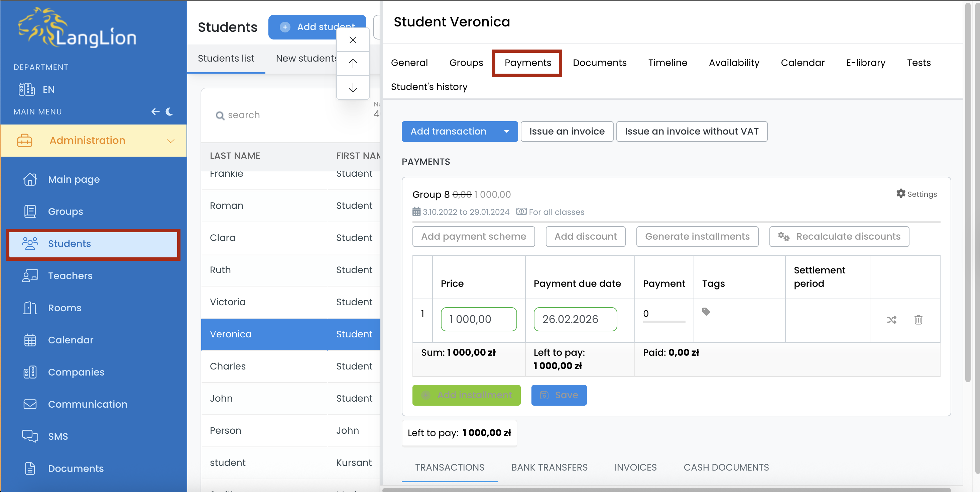980x492 pixels.
Task: Click the Generate installments button
Action: click(697, 237)
